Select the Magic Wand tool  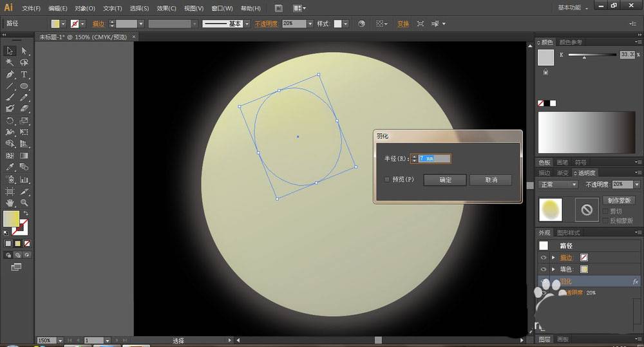point(10,62)
